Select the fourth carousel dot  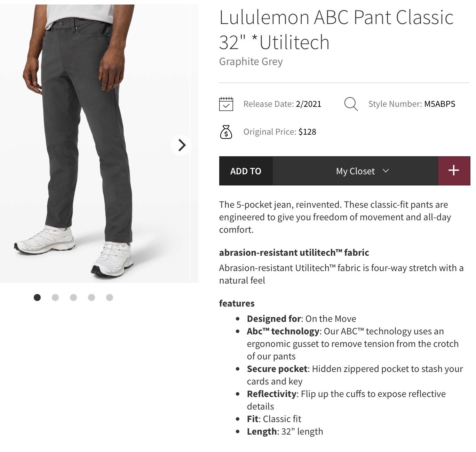91,298
